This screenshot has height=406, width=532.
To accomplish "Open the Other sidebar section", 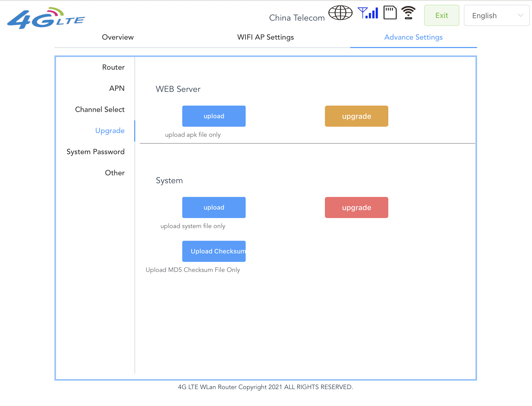I will [115, 173].
